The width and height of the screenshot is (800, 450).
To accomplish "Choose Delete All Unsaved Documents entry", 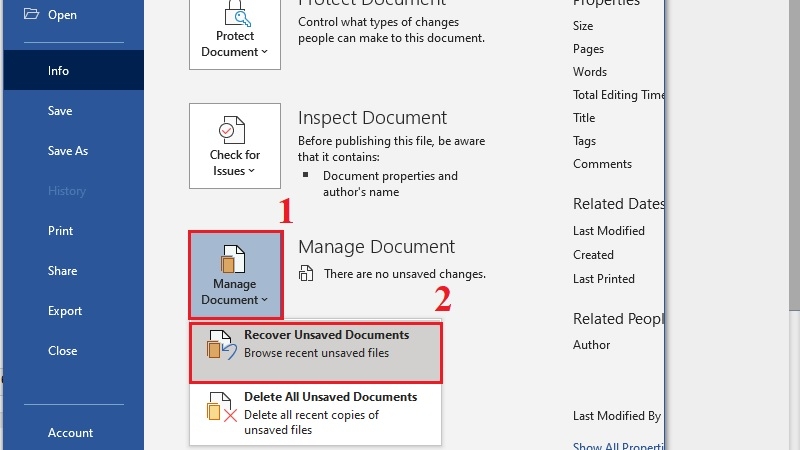I will pyautogui.click(x=316, y=413).
